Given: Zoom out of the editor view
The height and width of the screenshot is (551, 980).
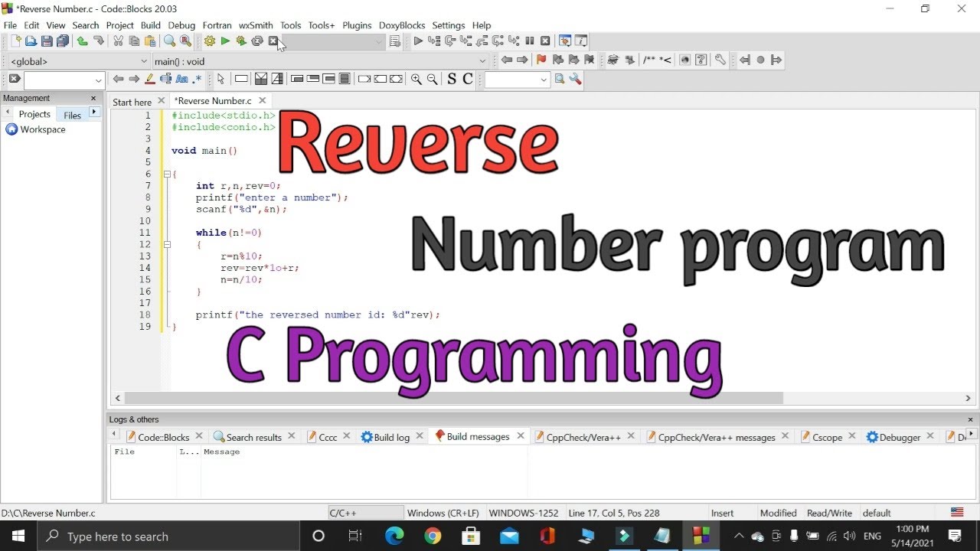Looking at the screenshot, I should pos(432,79).
